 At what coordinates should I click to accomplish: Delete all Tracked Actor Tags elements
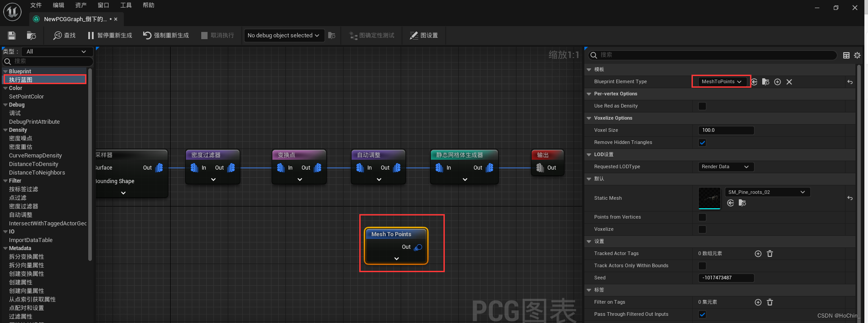770,254
